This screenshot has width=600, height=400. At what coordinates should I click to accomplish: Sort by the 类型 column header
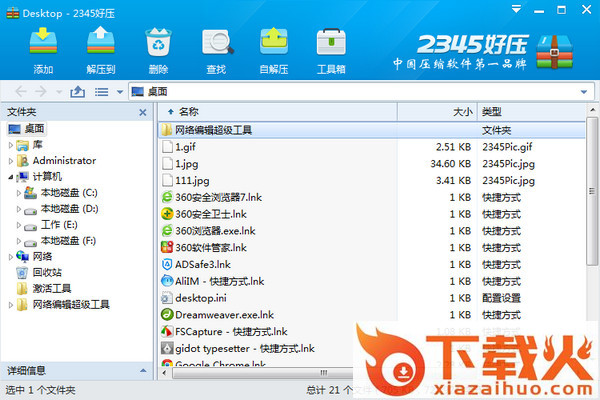(532, 112)
